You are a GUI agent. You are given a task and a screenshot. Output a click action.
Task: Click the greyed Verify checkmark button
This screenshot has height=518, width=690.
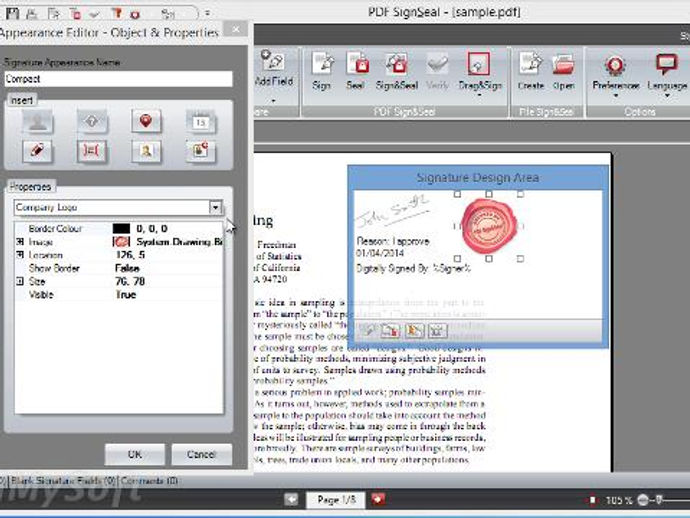click(437, 70)
